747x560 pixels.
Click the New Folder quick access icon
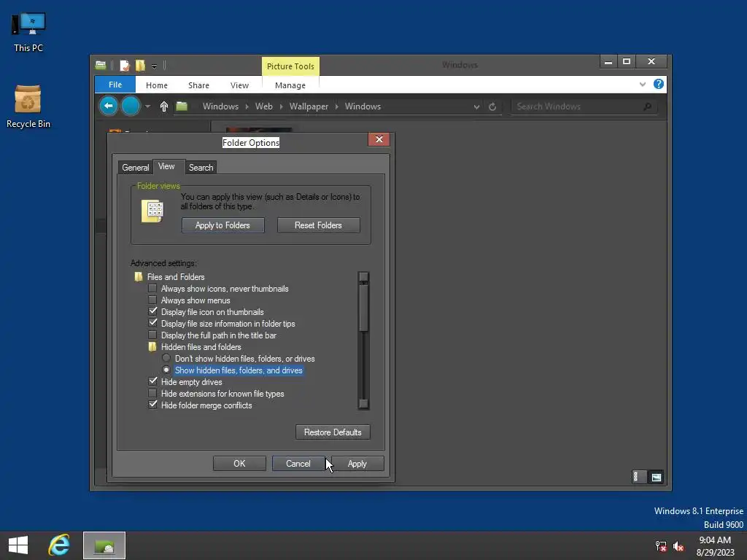pyautogui.click(x=140, y=65)
